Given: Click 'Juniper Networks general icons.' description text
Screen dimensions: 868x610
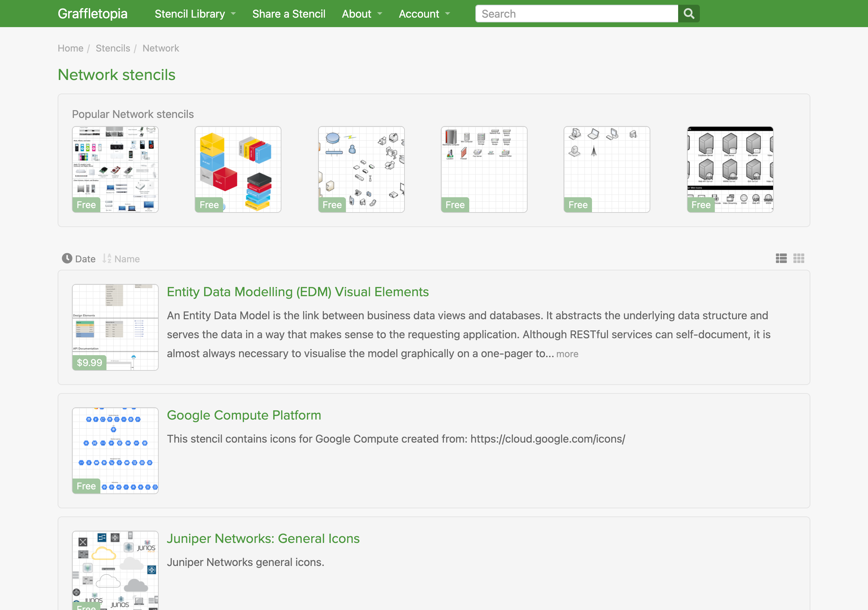Looking at the screenshot, I should click(246, 562).
